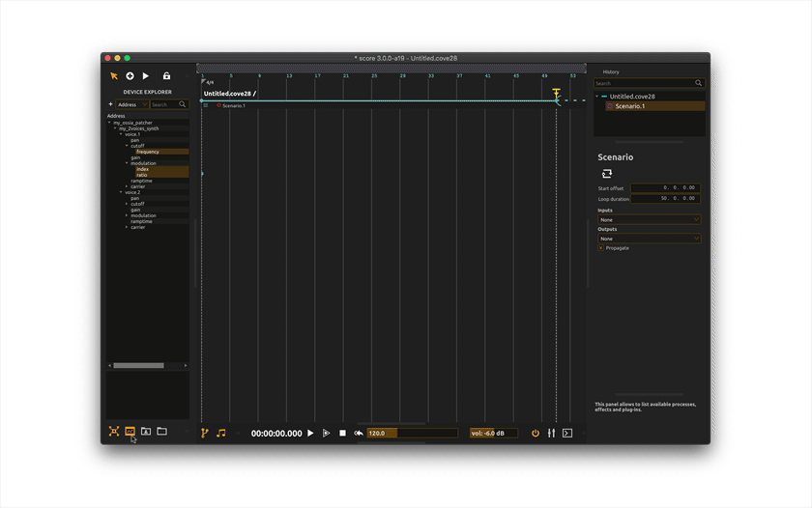Adjust the vol: -6.0 dB slider
This screenshot has width=812, height=508.
[x=494, y=433]
